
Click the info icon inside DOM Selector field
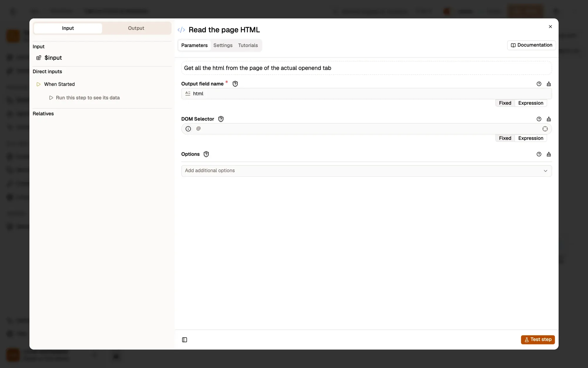coord(188,129)
